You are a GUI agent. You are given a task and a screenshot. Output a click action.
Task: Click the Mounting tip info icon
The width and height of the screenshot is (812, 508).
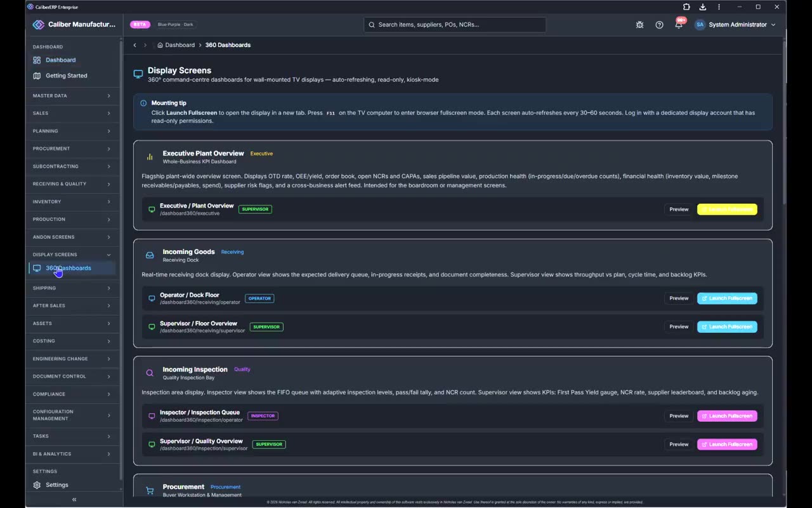pyautogui.click(x=143, y=103)
